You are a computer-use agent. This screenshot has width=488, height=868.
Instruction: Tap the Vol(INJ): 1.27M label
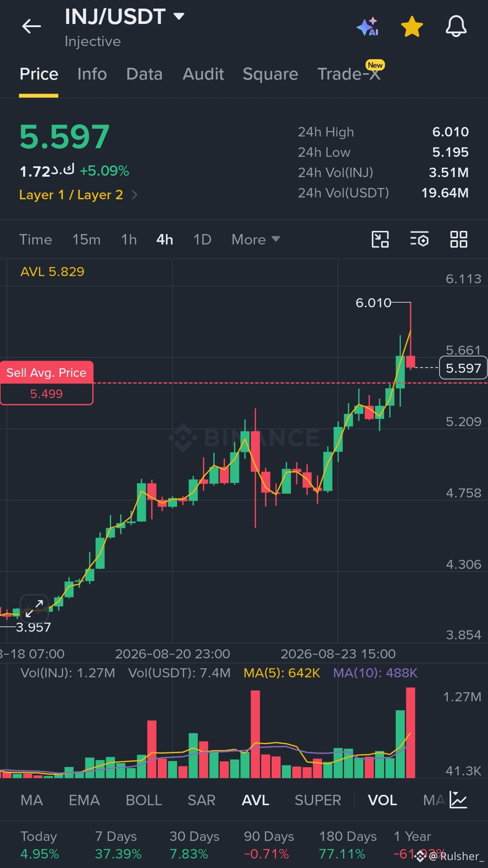coord(68,673)
